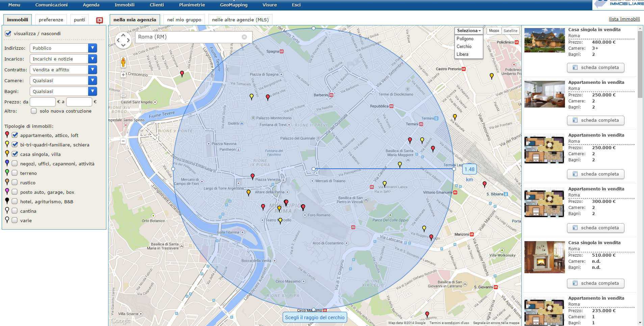Open the lista immobili link
644x326 pixels.
pos(624,19)
